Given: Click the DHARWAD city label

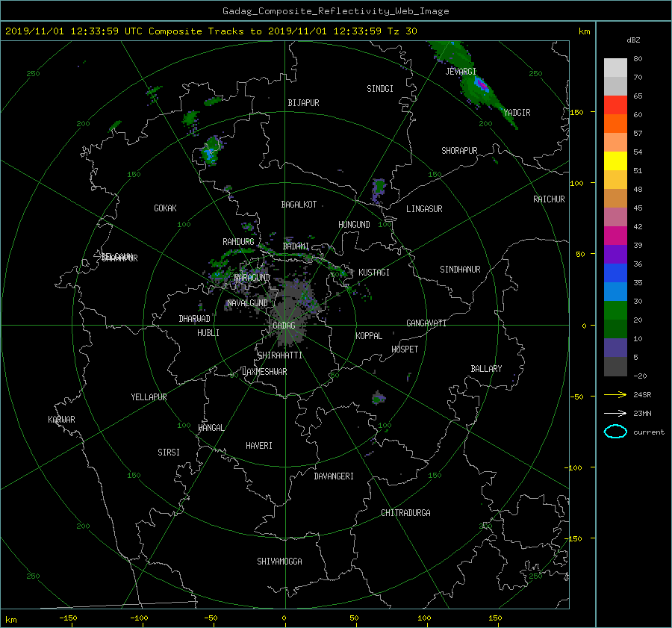Looking at the screenshot, I should coord(194,319).
